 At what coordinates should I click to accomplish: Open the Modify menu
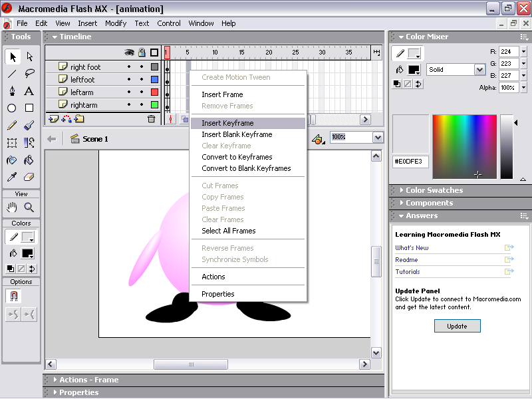point(116,23)
